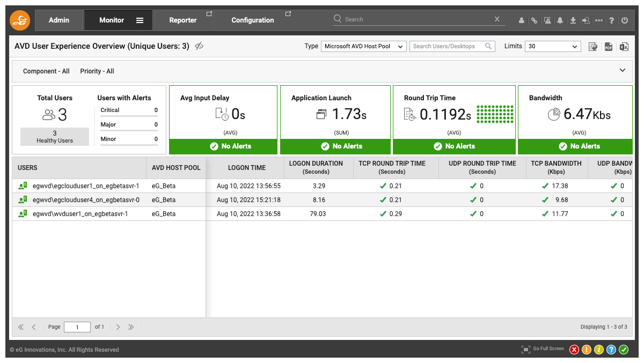The height and width of the screenshot is (363, 644).
Task: Open user egwvd\wvduser1_on_egbetasvr-1
Action: [79, 214]
